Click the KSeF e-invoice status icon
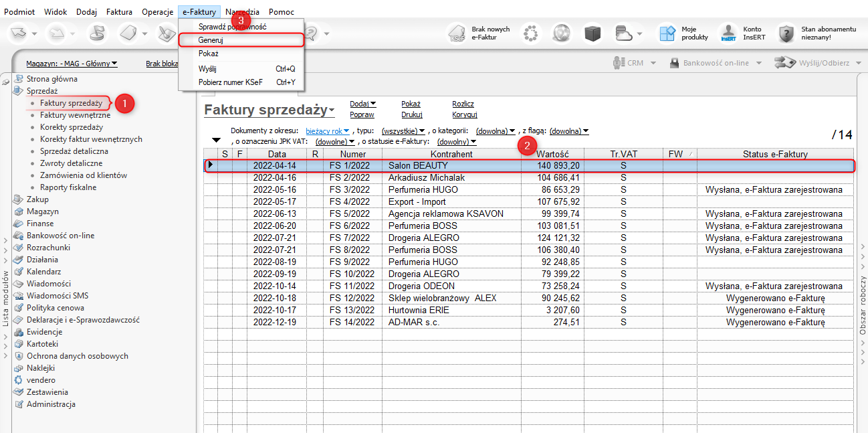This screenshot has height=433, width=868. click(x=457, y=33)
